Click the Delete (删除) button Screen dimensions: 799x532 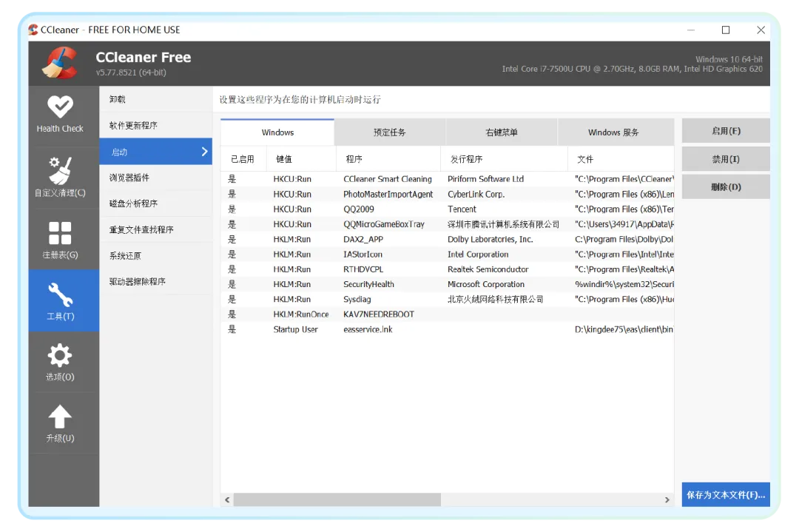tap(726, 187)
